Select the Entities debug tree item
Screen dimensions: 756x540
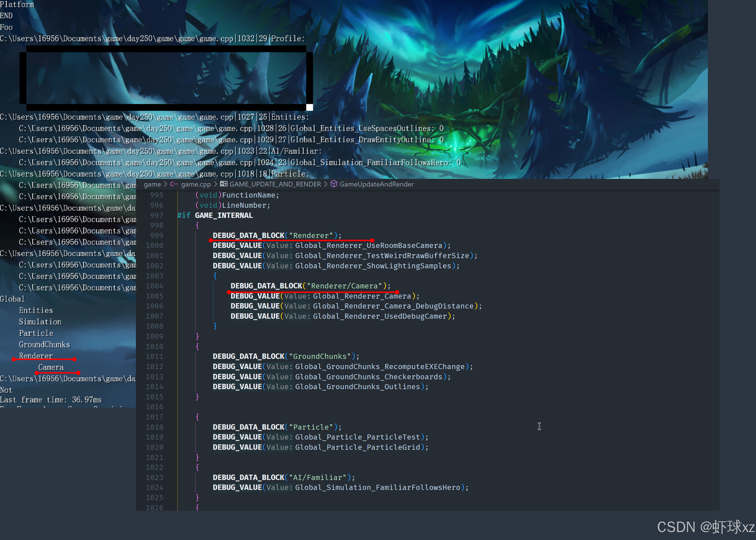click(36, 310)
